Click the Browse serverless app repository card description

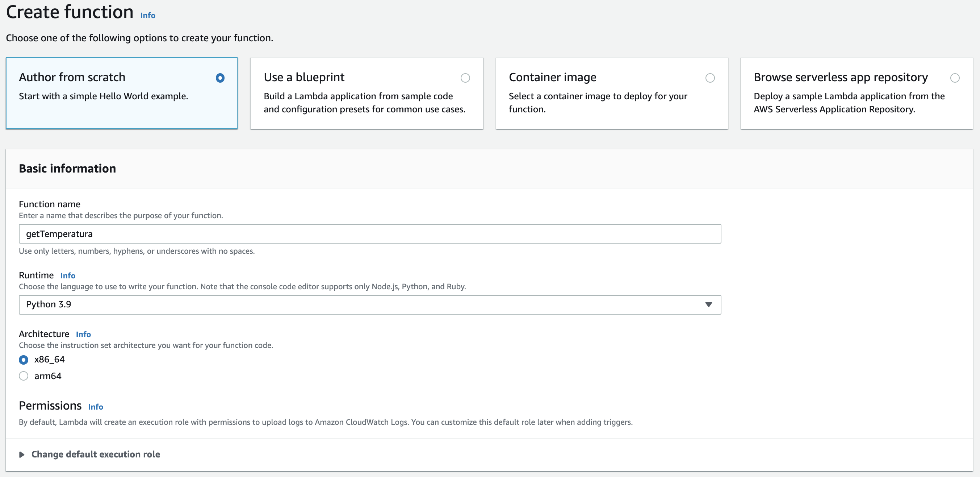click(x=849, y=103)
